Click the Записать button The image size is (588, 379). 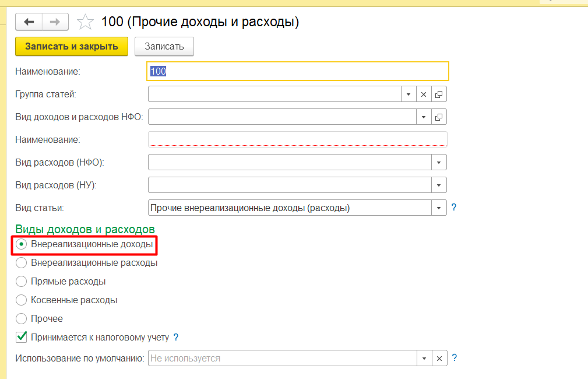point(164,47)
